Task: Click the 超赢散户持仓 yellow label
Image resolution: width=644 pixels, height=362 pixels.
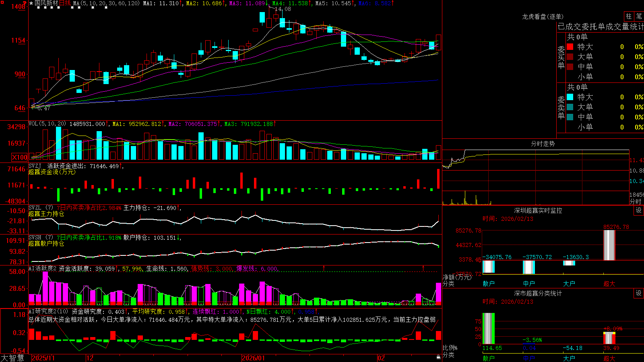Action: pyautogui.click(x=46, y=243)
